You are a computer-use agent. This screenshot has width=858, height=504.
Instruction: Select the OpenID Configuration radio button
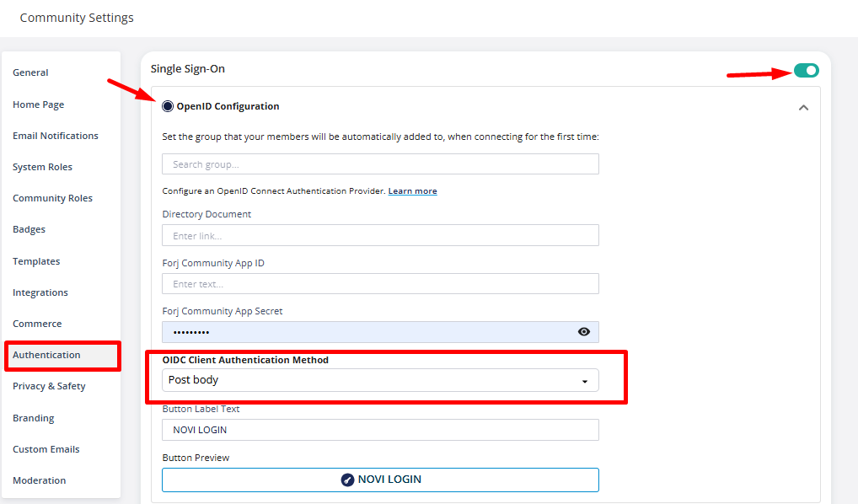click(x=168, y=106)
